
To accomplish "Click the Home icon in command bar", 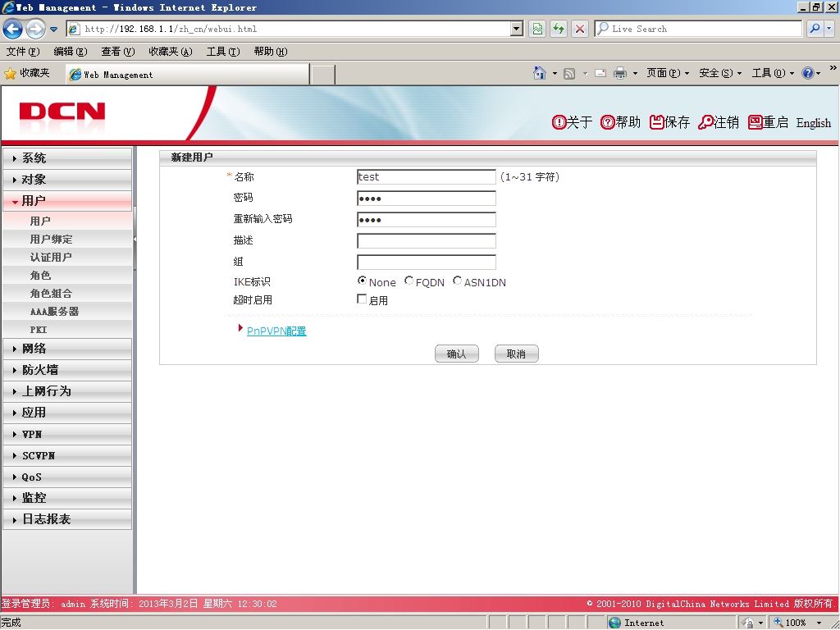I will (x=540, y=73).
